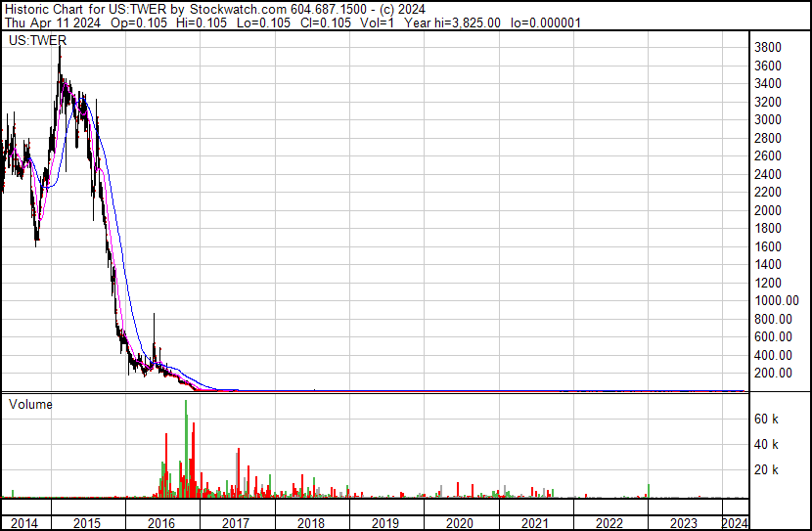Click the Thu Apr 11 2024 date text
Image resolution: width=812 pixels, height=531 pixels.
click(x=52, y=22)
